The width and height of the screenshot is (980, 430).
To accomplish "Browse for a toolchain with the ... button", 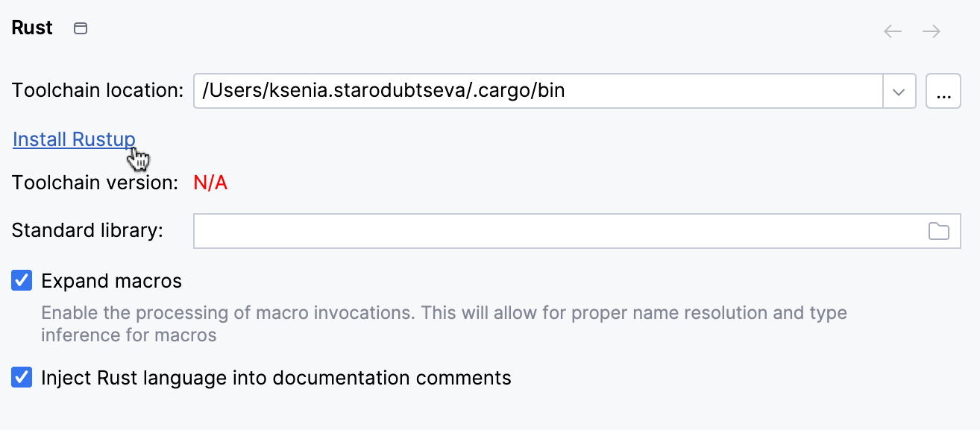I will pyautogui.click(x=943, y=90).
